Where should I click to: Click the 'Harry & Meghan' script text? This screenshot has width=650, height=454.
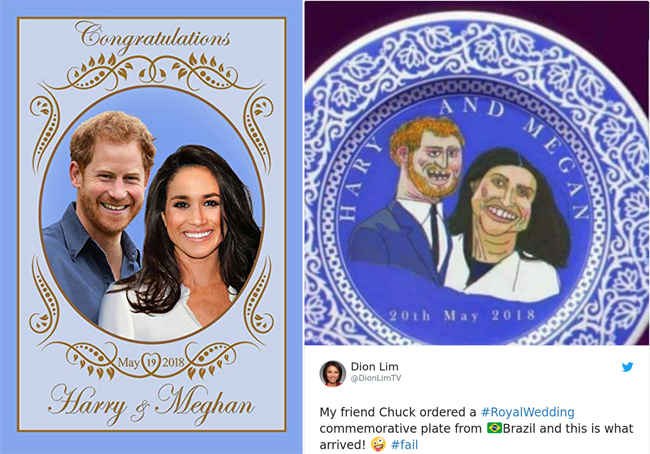(151, 405)
